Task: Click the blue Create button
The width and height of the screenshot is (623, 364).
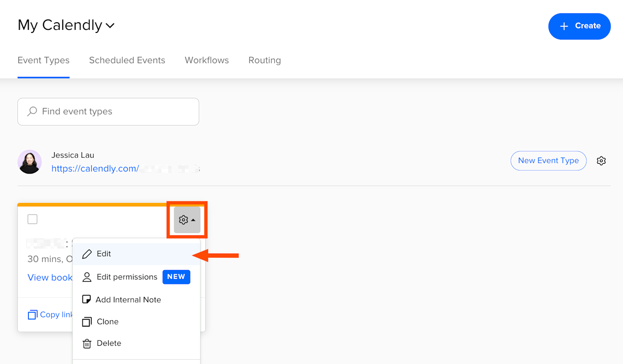Action: [579, 26]
